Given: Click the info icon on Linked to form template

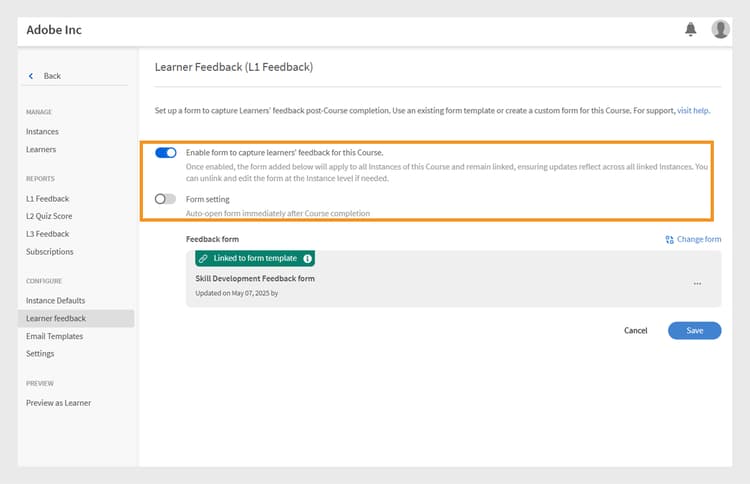Looking at the screenshot, I should (308, 258).
